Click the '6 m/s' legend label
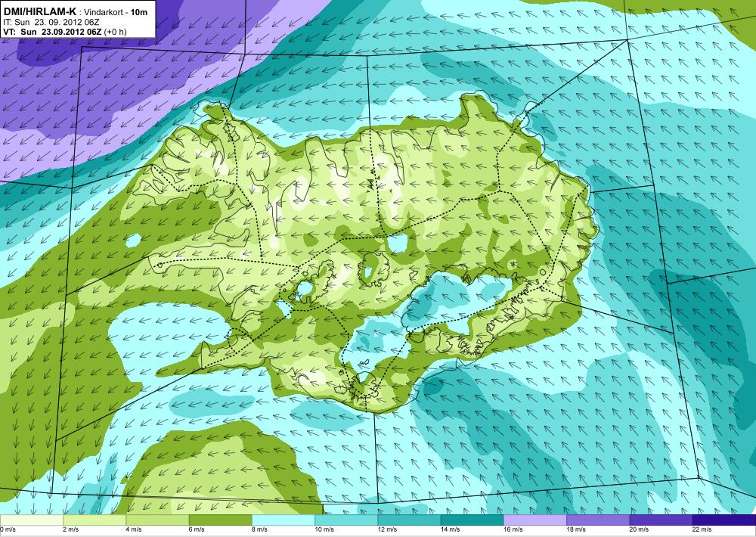756x537 pixels. (197, 529)
